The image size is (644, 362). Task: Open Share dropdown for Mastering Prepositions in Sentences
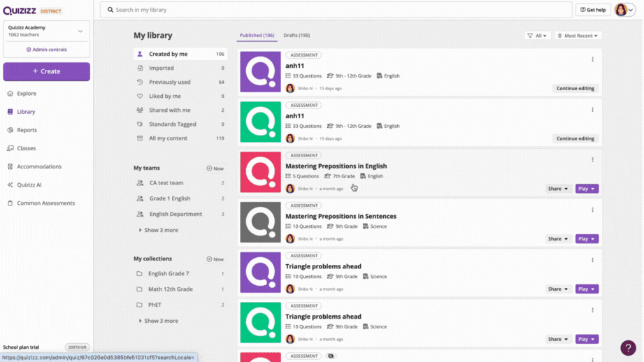558,239
